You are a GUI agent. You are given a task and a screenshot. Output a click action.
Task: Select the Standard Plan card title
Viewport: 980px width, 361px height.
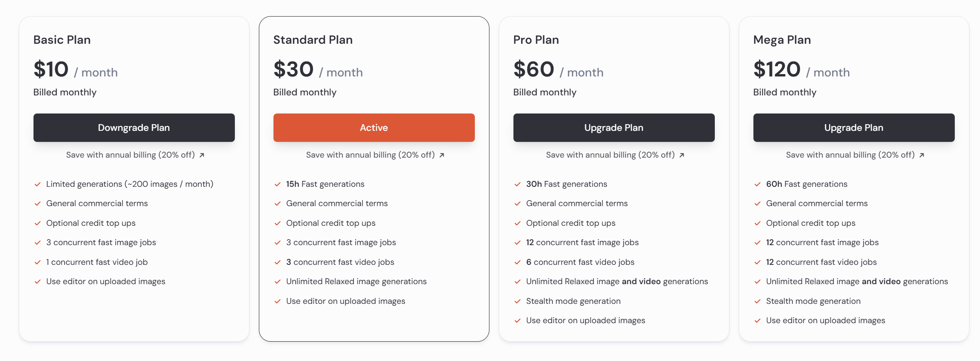[x=313, y=40]
